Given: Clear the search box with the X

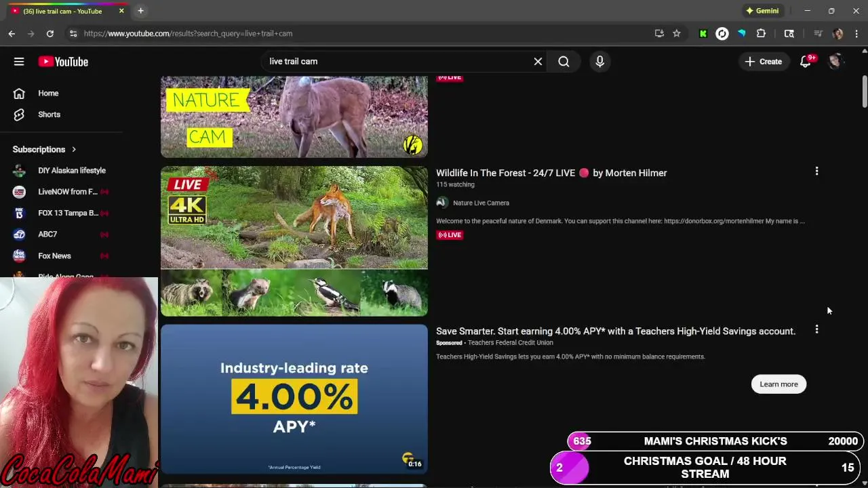Looking at the screenshot, I should click(x=538, y=62).
